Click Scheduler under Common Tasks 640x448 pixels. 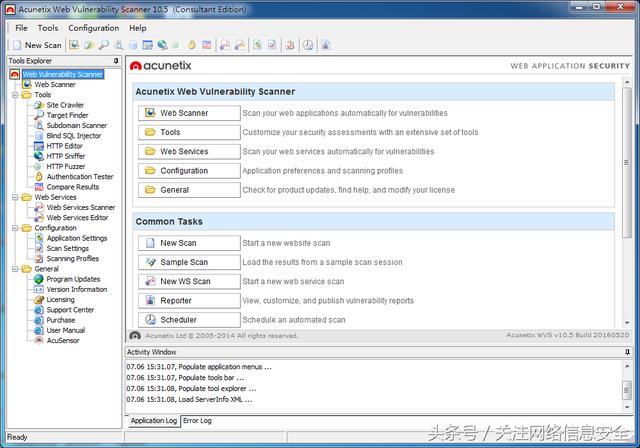click(x=189, y=319)
